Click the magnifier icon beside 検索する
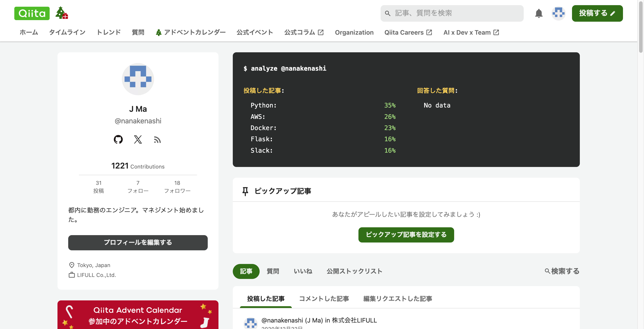The width and height of the screenshot is (644, 329). coord(547,271)
